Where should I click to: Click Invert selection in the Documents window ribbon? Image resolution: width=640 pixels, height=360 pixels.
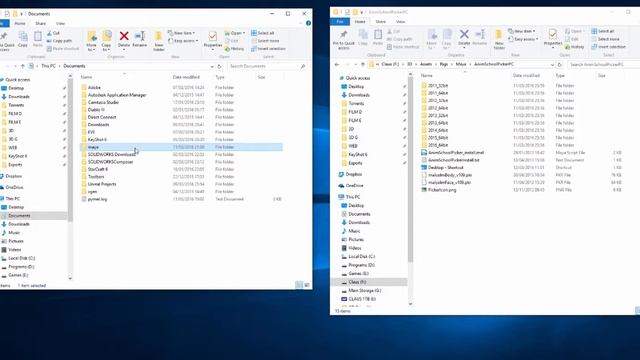268,49
